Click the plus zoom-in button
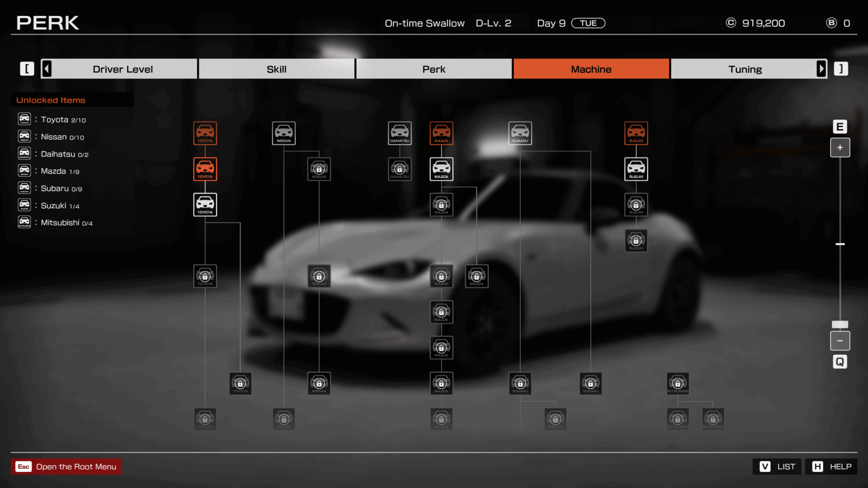 840,147
